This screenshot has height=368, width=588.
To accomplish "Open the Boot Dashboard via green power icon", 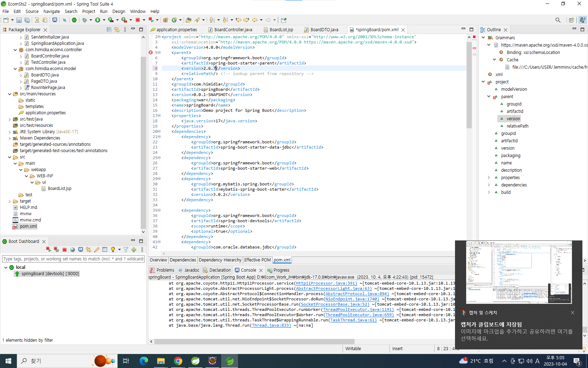I will [74, 20].
